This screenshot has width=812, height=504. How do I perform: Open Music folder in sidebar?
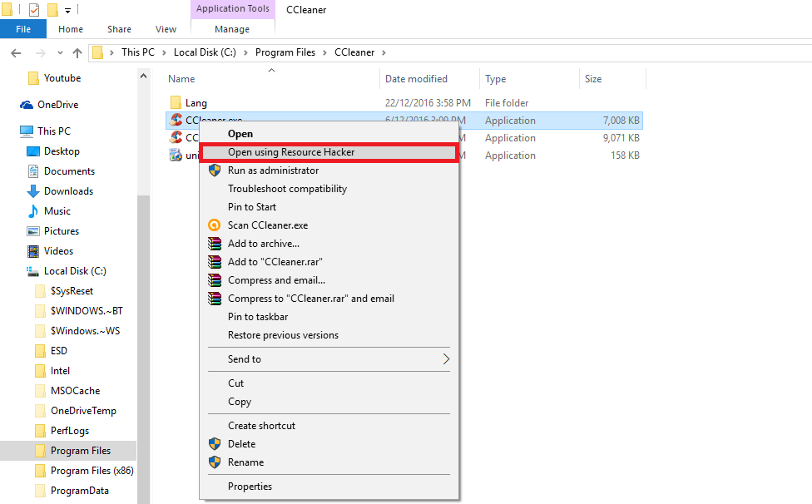(x=57, y=211)
